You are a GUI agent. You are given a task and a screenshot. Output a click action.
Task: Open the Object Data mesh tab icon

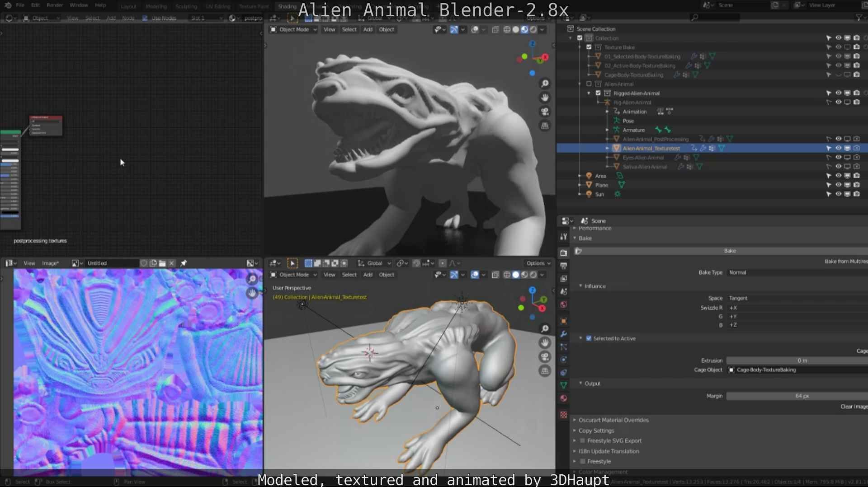coord(563,385)
